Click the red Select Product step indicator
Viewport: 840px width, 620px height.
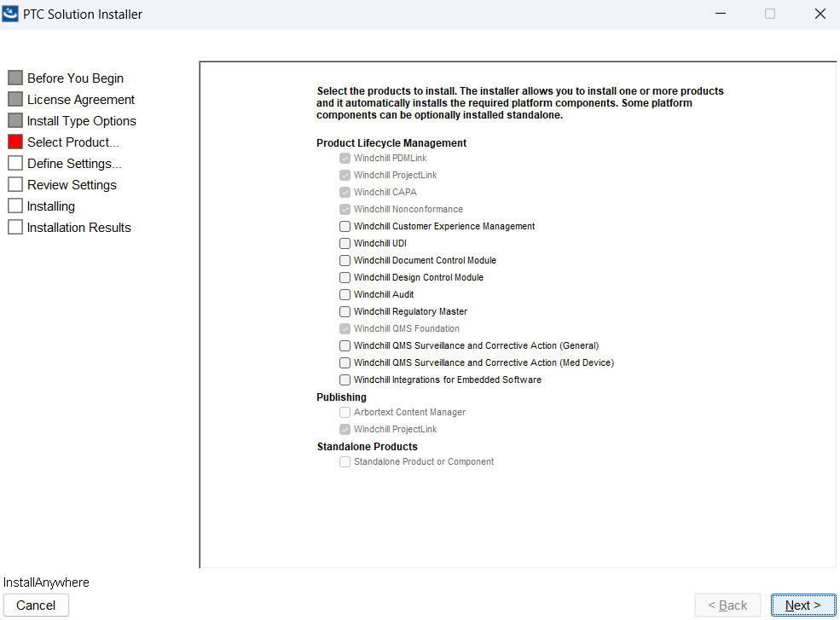pyautogui.click(x=15, y=142)
